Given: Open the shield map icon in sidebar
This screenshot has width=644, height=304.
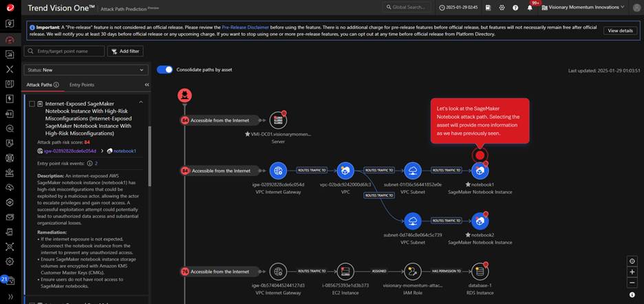Looking at the screenshot, I should pos(10,23).
